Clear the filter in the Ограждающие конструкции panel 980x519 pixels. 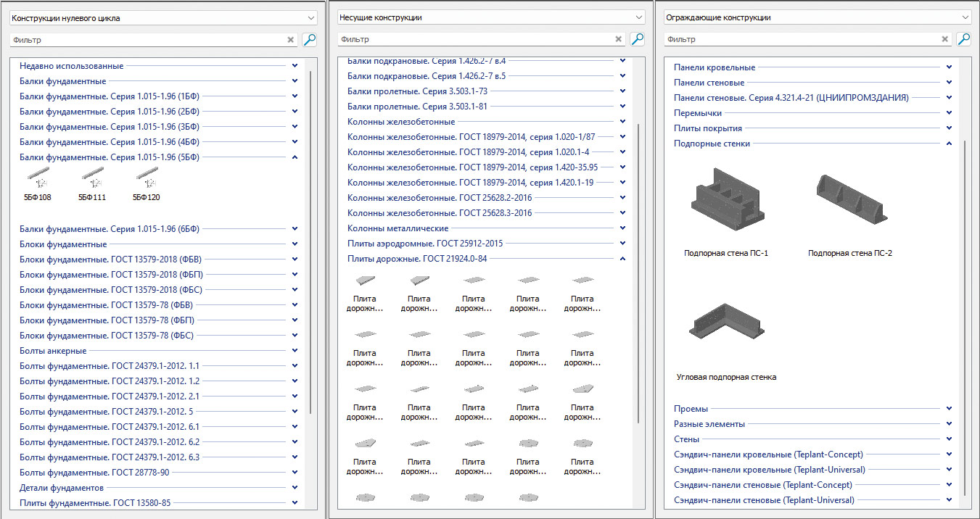[945, 39]
